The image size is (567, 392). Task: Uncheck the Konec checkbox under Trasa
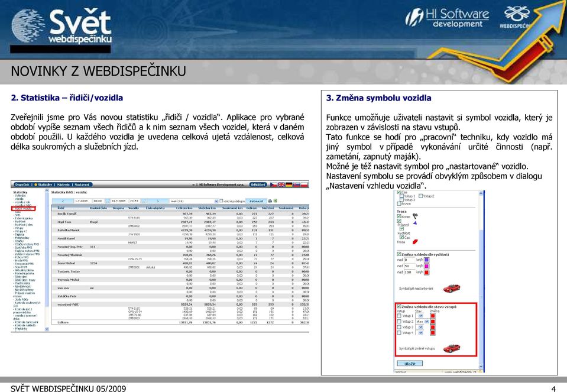(x=399, y=216)
